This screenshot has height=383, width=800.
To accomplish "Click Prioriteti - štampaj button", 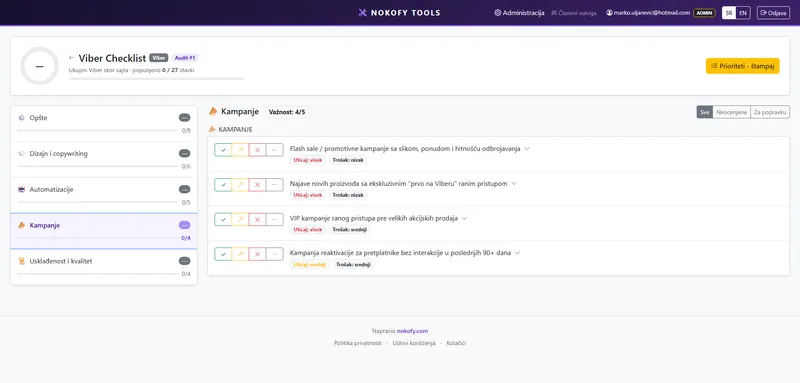I will [x=742, y=66].
